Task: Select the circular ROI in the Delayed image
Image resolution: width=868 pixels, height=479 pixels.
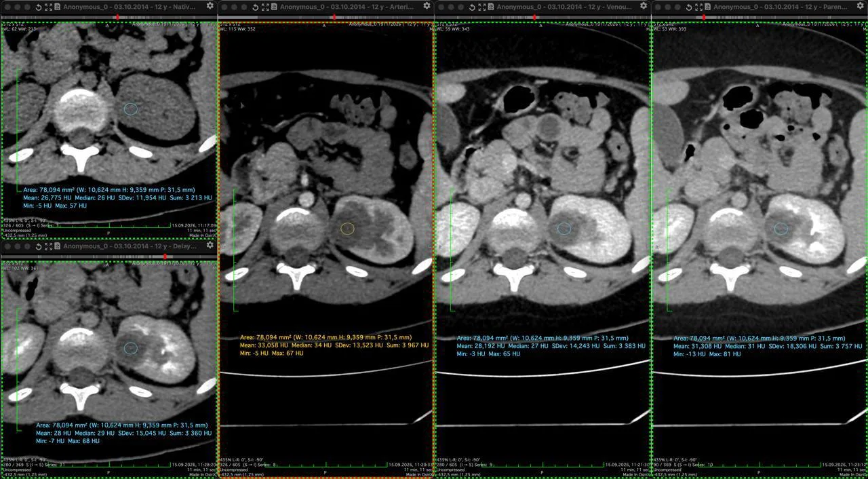Action: click(x=130, y=348)
